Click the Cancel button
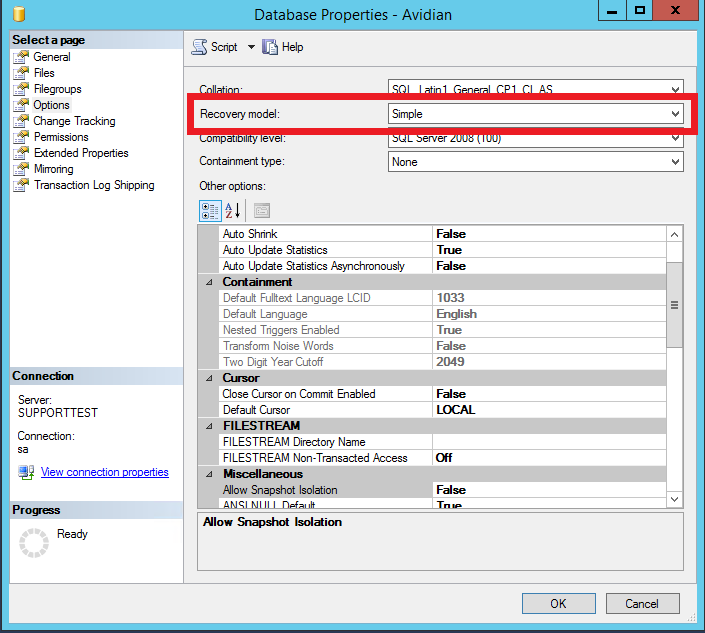 point(643,604)
